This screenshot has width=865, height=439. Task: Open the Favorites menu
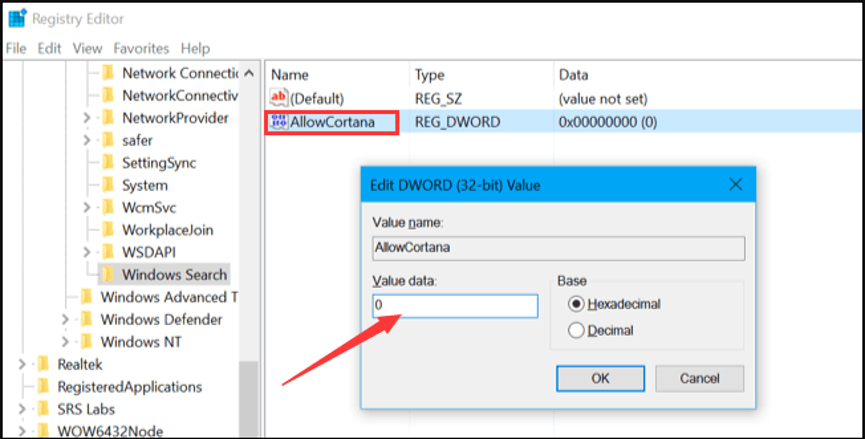pyautogui.click(x=141, y=48)
